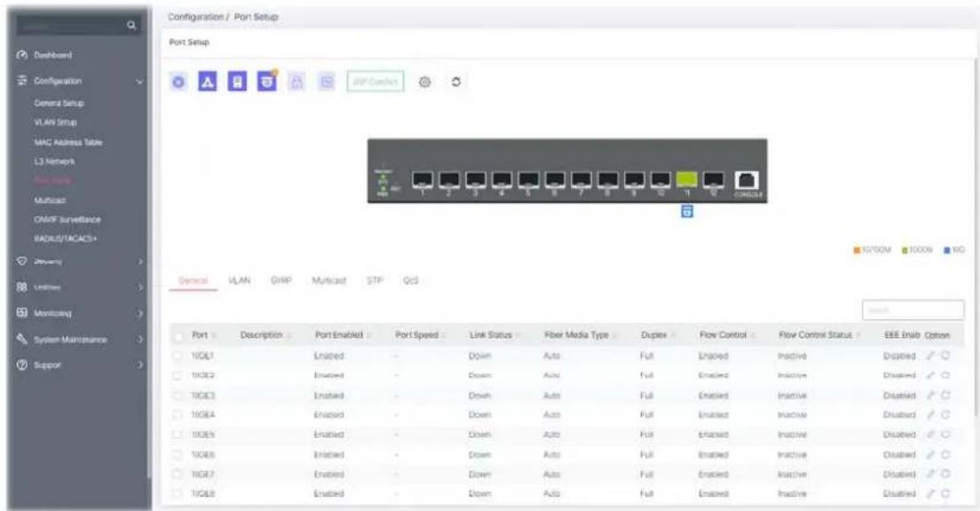Image resolution: width=980 pixels, height=511 pixels.
Task: Expand the Security menu chevron
Action: pos(140,261)
